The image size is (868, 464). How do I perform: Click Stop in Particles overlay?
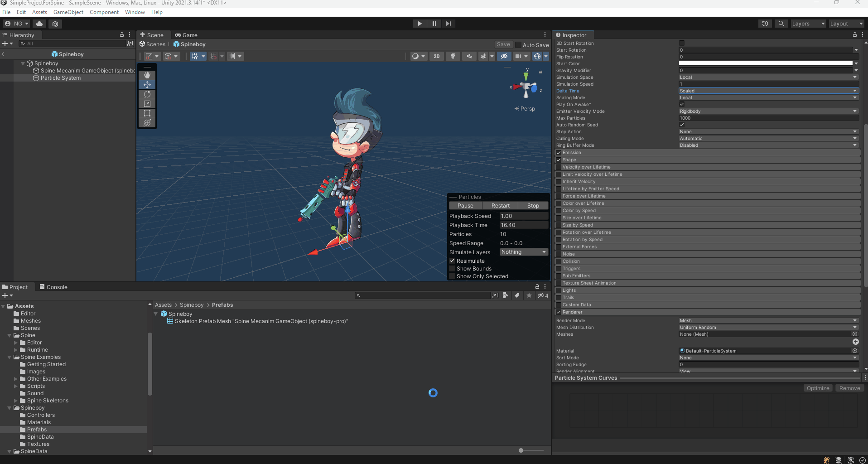[x=533, y=206]
